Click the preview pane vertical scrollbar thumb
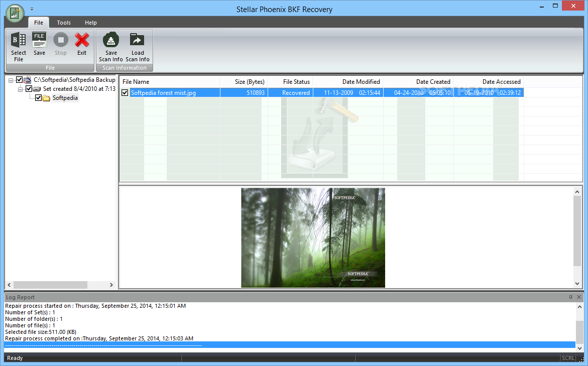Screen dimensions: 588x366 [x=577, y=231]
